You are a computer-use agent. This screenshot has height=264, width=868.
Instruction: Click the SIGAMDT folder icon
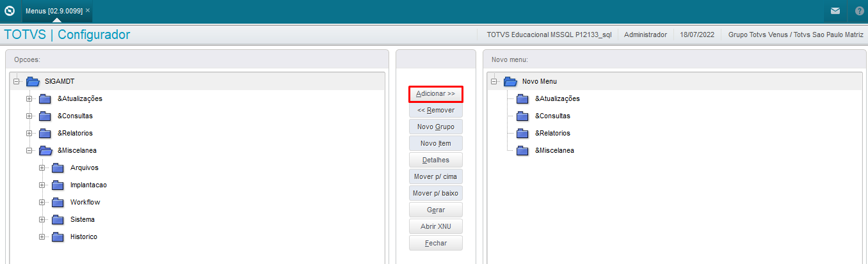(x=33, y=81)
